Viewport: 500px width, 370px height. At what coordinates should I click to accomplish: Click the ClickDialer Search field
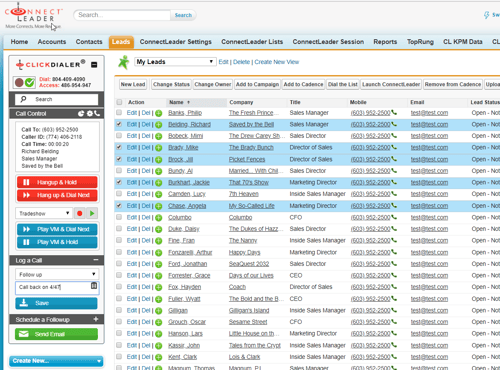pyautogui.click(x=57, y=99)
